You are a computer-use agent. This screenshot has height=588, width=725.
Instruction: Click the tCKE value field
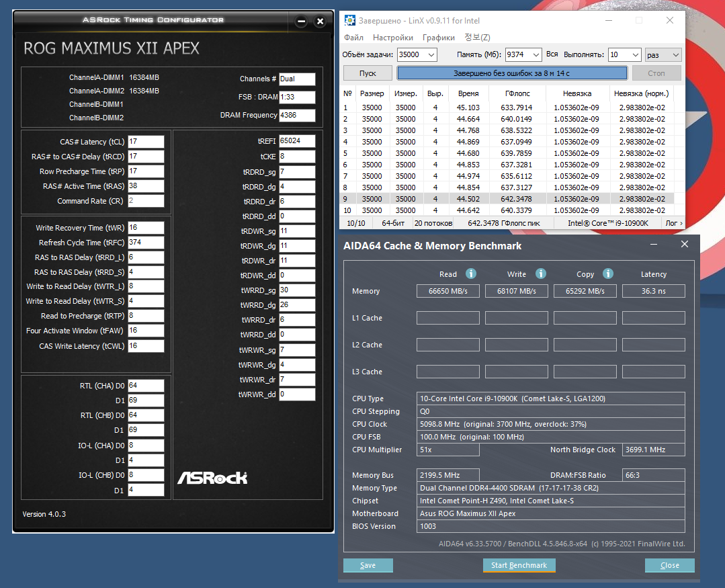[297, 157]
